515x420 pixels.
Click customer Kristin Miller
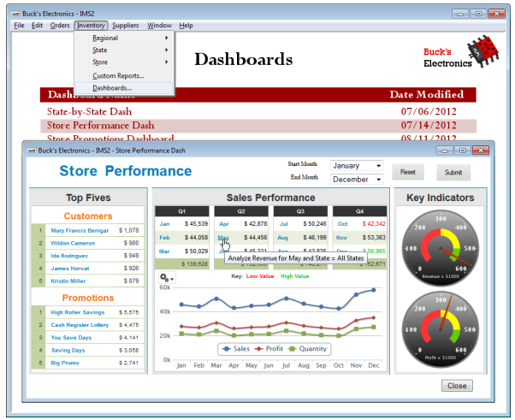point(68,281)
